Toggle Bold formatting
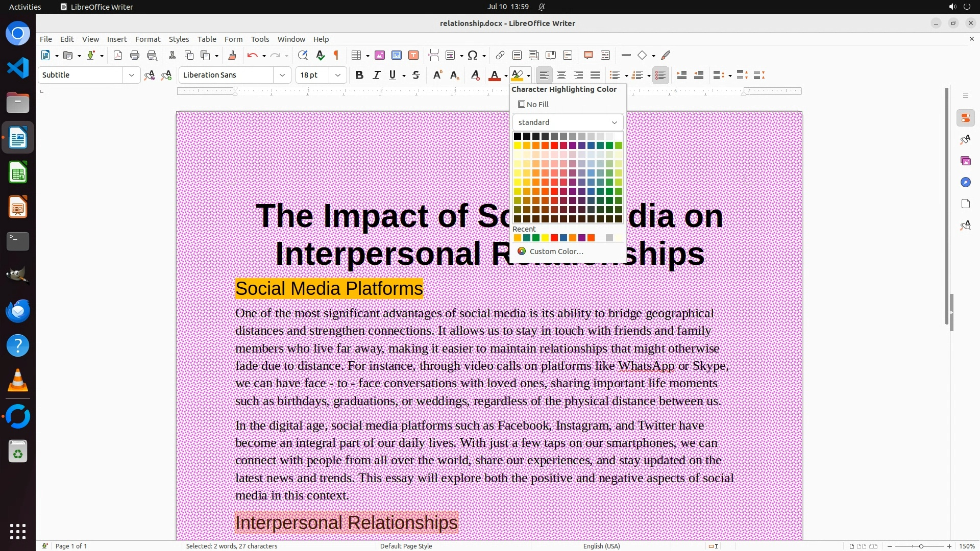The image size is (980, 551). click(359, 76)
